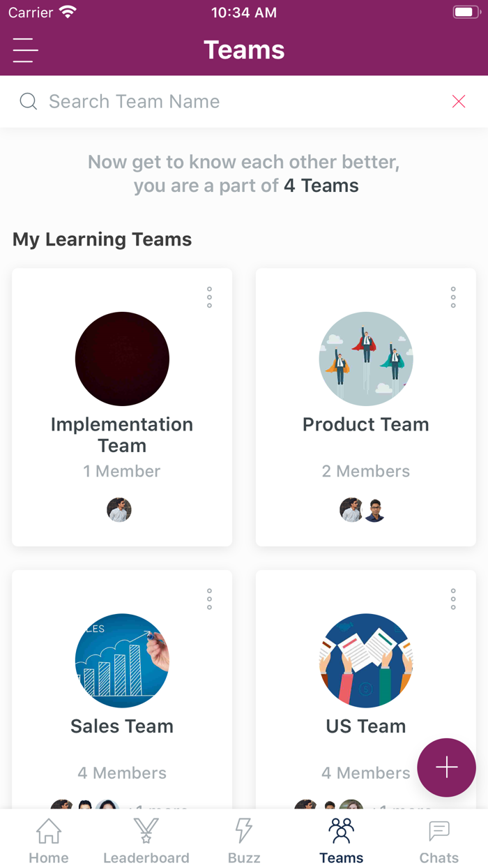Open US Team documents image
Screen dimensions: 488x868
(x=366, y=660)
